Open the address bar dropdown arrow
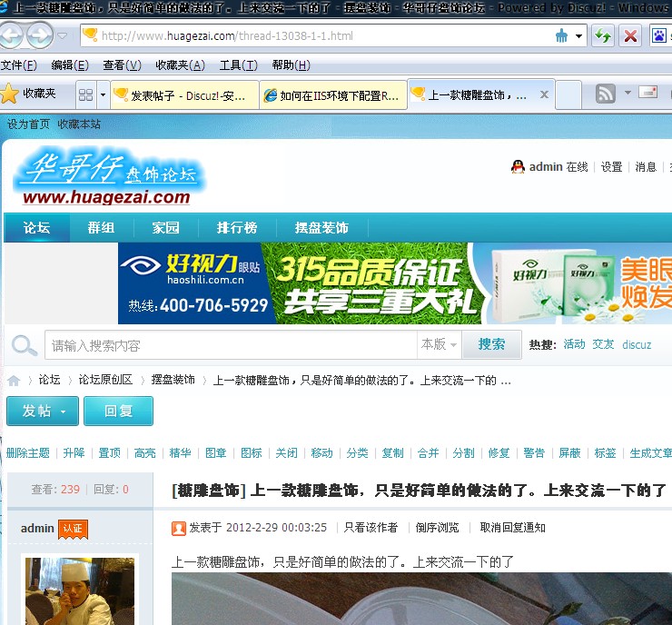This screenshot has height=625, width=672. click(578, 36)
